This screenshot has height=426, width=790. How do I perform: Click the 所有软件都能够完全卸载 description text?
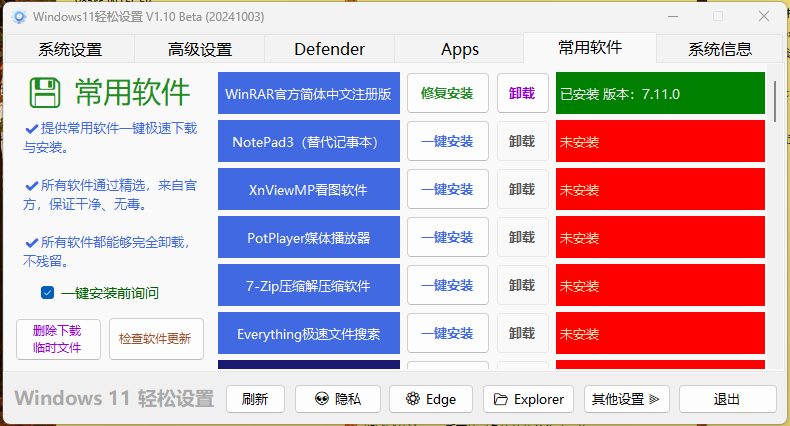coord(107,251)
